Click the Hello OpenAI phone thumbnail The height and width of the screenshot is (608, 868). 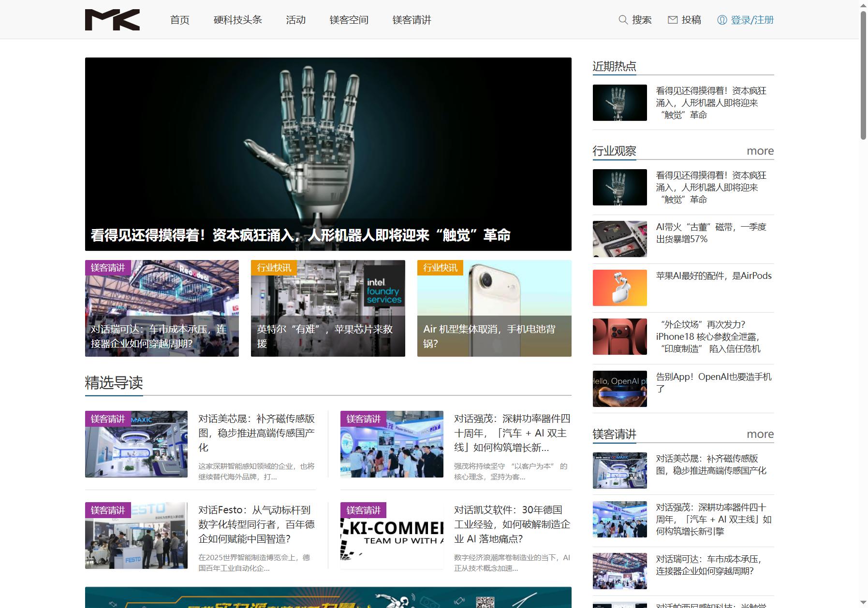pyautogui.click(x=620, y=389)
